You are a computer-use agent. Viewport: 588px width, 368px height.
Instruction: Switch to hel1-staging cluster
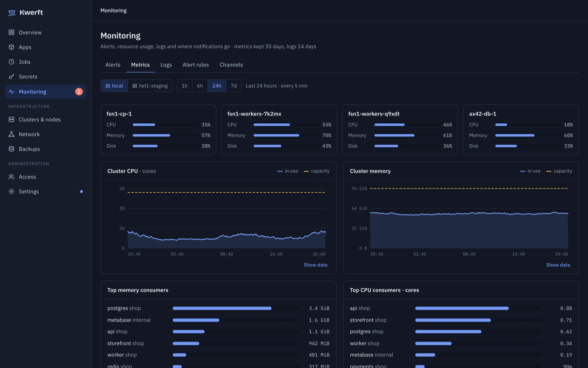150,86
